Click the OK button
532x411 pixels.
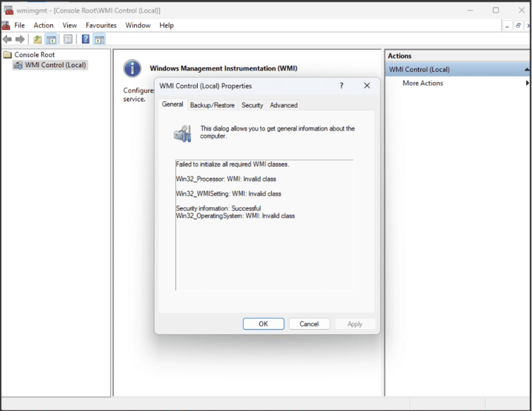(x=263, y=324)
